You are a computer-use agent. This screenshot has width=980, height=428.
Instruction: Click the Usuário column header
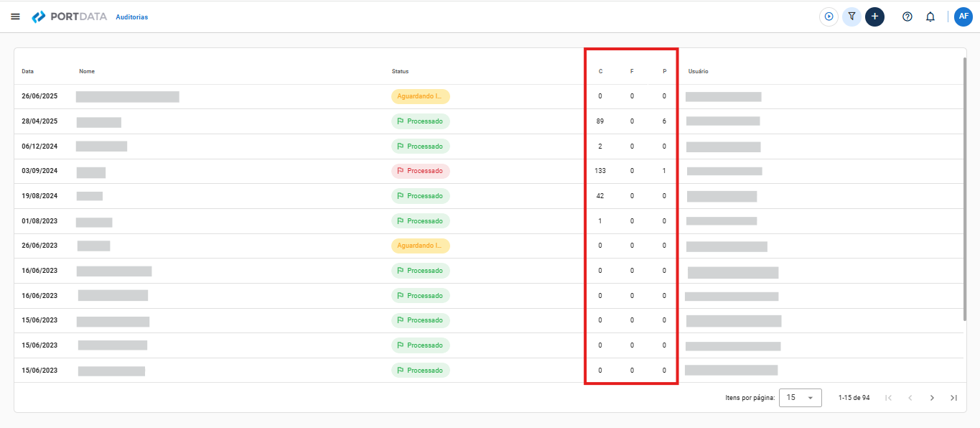pyautogui.click(x=699, y=72)
